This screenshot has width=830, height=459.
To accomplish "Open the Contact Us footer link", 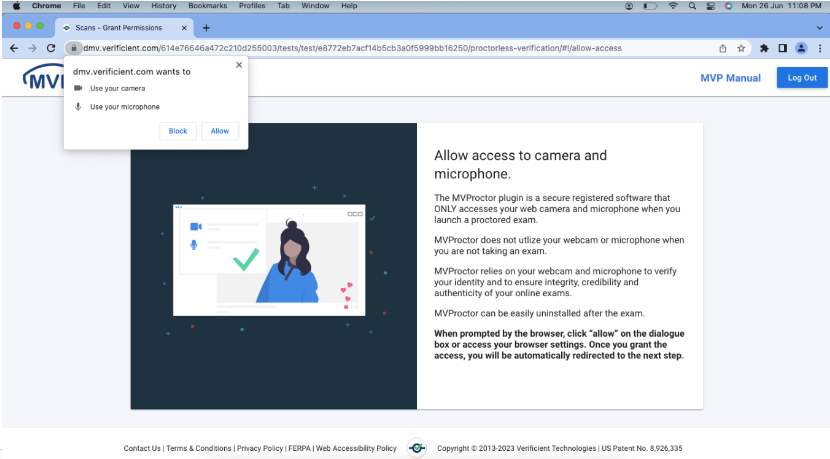I will (x=142, y=448).
